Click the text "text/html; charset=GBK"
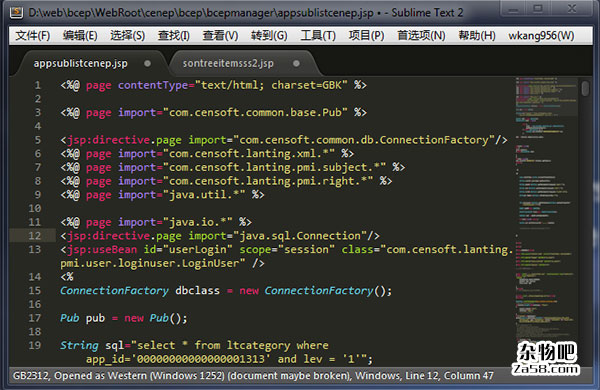 (x=271, y=85)
